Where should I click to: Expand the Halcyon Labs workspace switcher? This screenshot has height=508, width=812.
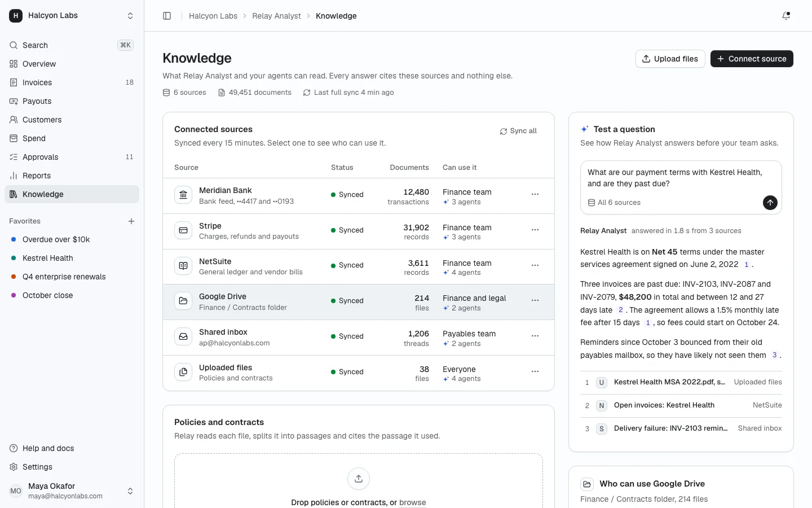click(72, 16)
